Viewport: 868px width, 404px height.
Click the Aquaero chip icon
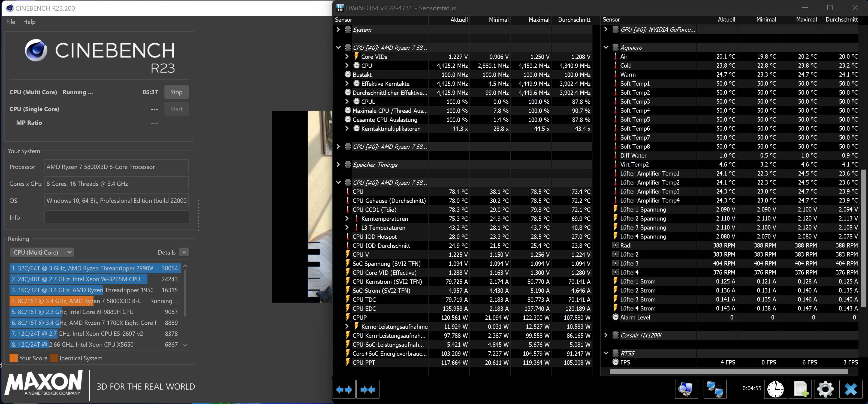coord(615,47)
